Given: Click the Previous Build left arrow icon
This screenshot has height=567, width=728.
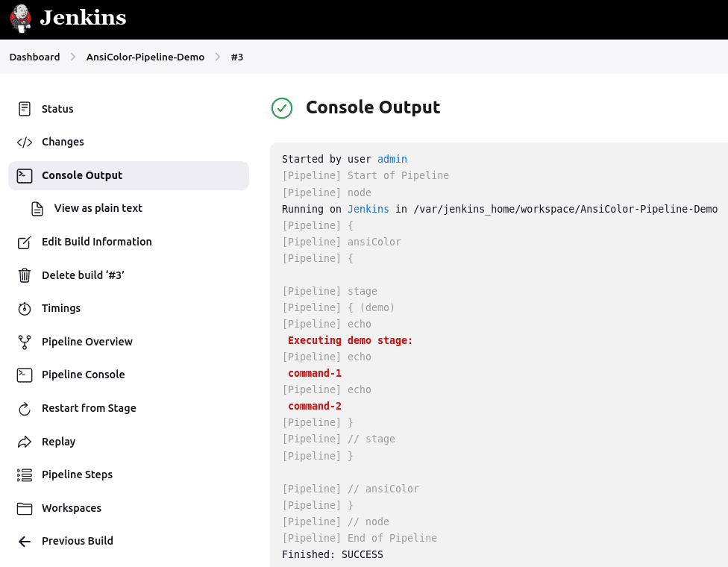Looking at the screenshot, I should [x=25, y=541].
